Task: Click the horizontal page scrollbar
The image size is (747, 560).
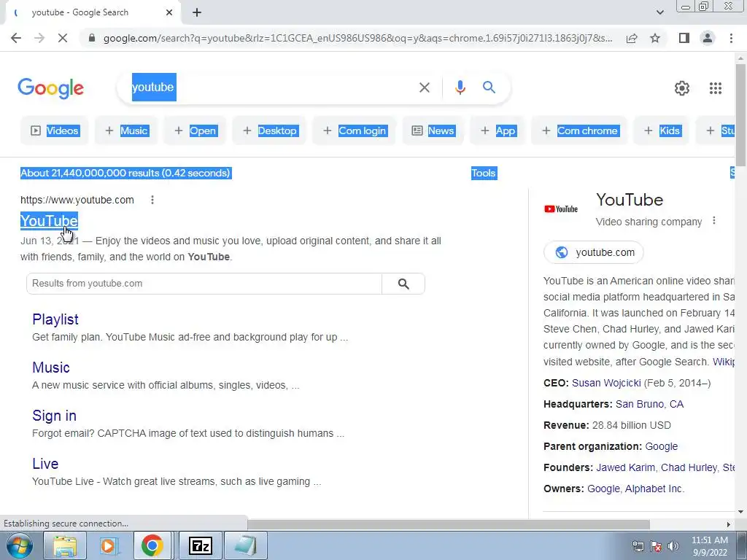Action: tap(448, 524)
